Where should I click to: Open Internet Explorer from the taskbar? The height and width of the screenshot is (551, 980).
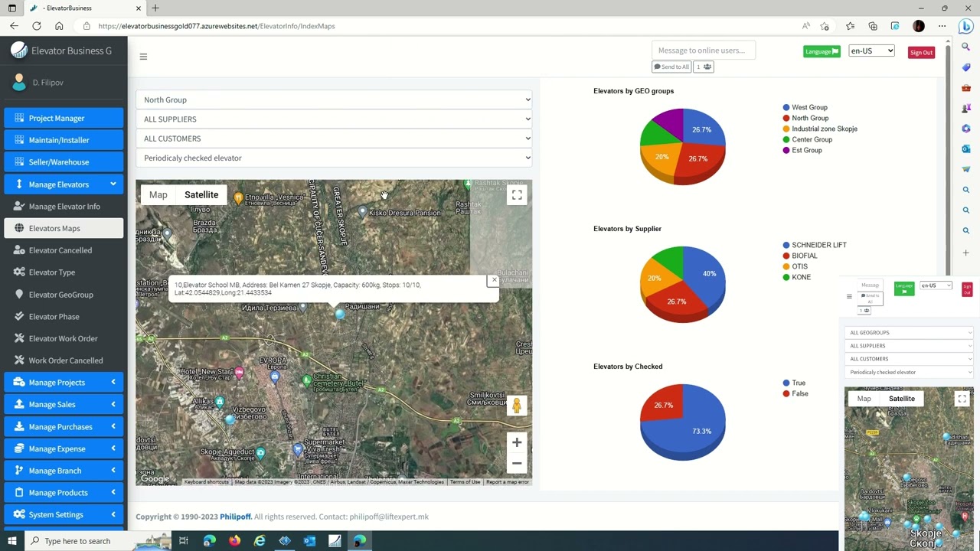260,541
